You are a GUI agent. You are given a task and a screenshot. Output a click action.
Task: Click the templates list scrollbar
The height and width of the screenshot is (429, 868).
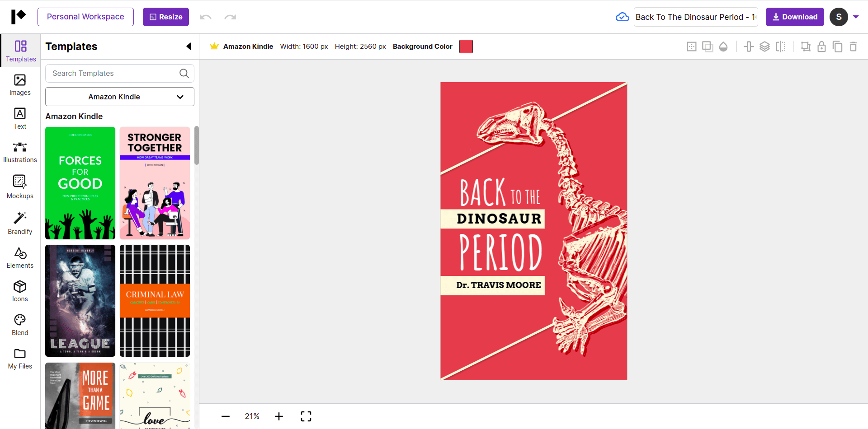197,145
